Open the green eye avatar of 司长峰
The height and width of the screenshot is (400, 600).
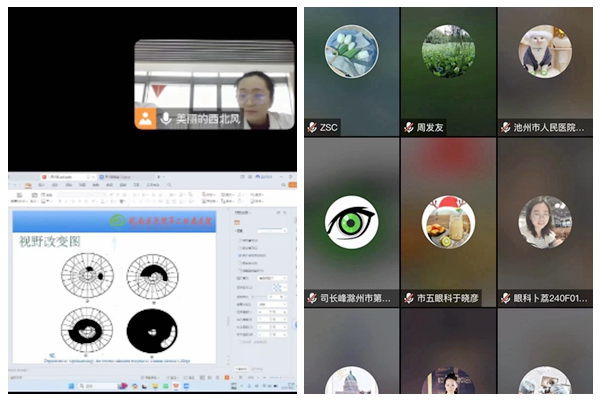pyautogui.click(x=351, y=222)
